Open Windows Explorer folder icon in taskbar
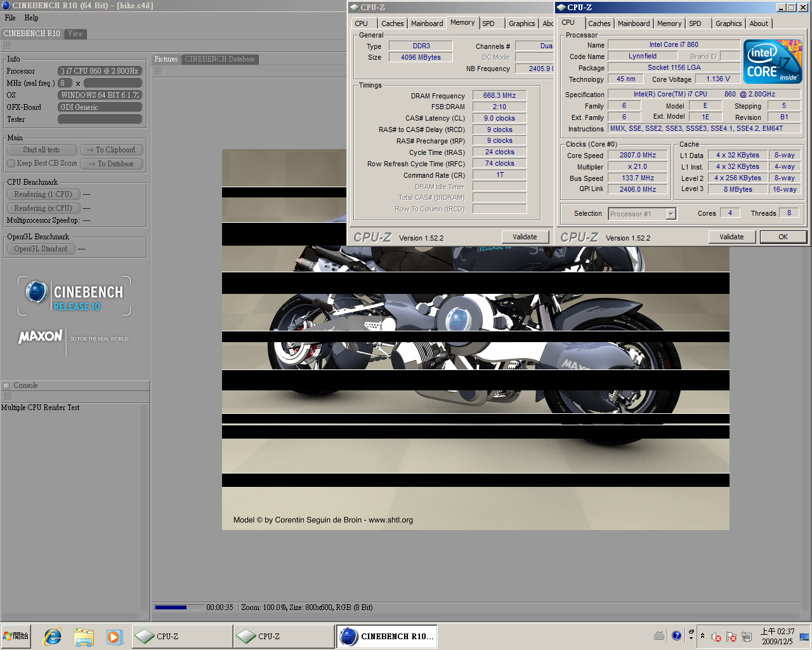 [x=83, y=636]
